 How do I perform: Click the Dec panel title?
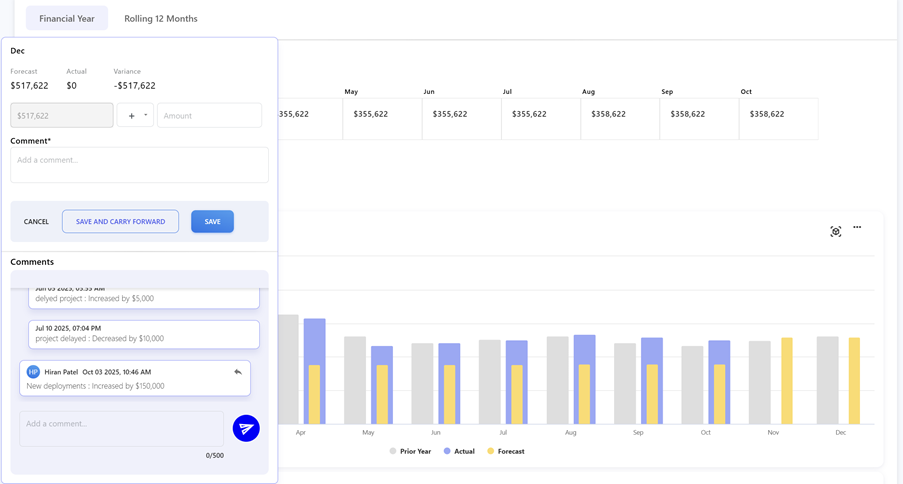17,51
